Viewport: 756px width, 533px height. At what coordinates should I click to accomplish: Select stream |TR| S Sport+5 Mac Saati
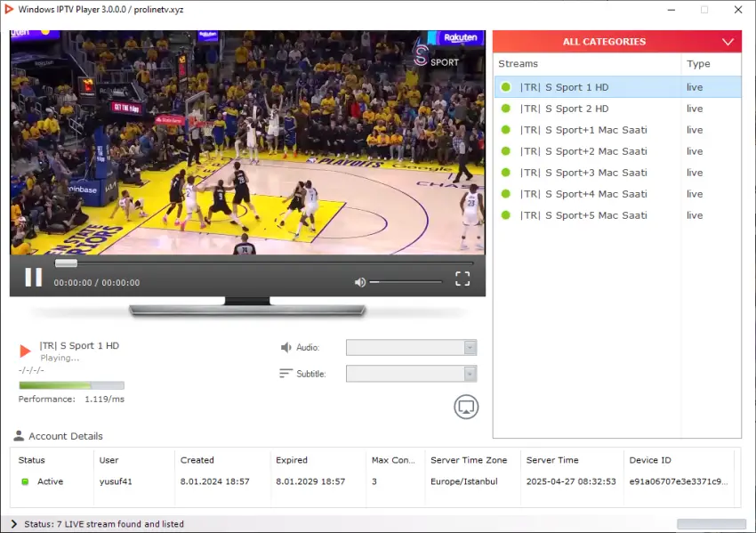coord(617,215)
